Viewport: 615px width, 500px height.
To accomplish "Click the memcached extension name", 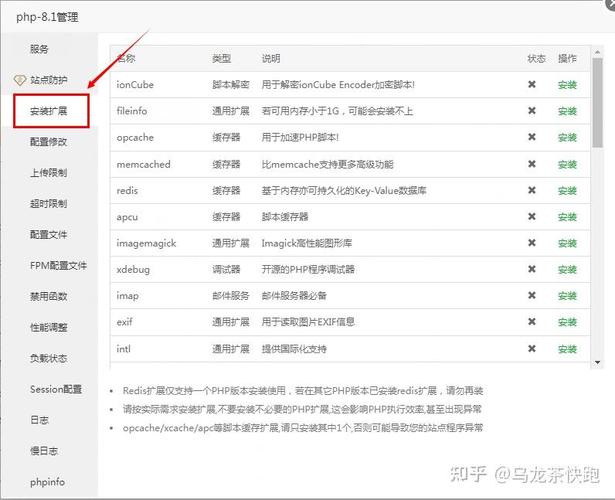I will [144, 164].
